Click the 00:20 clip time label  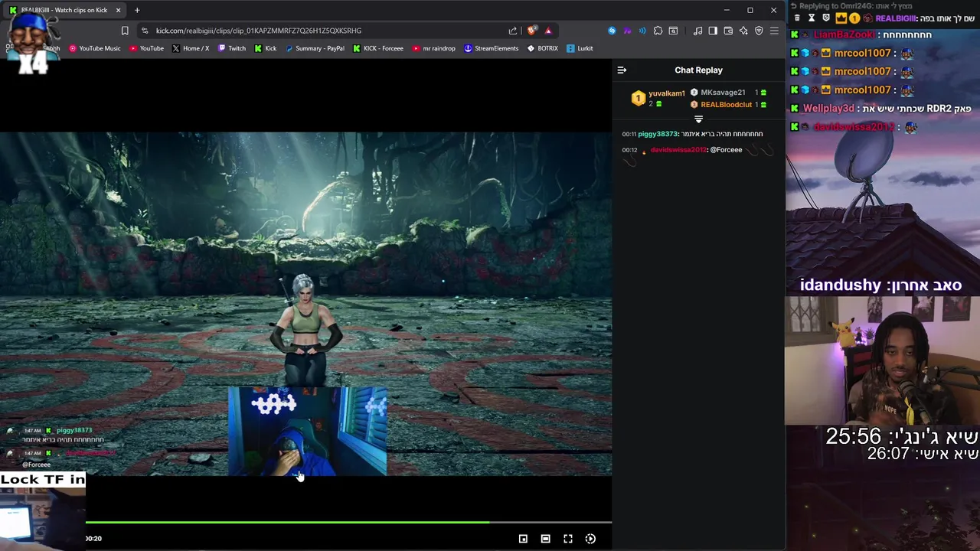(93, 539)
